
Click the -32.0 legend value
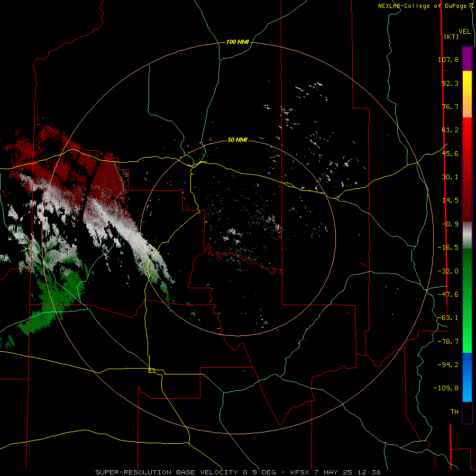click(448, 271)
